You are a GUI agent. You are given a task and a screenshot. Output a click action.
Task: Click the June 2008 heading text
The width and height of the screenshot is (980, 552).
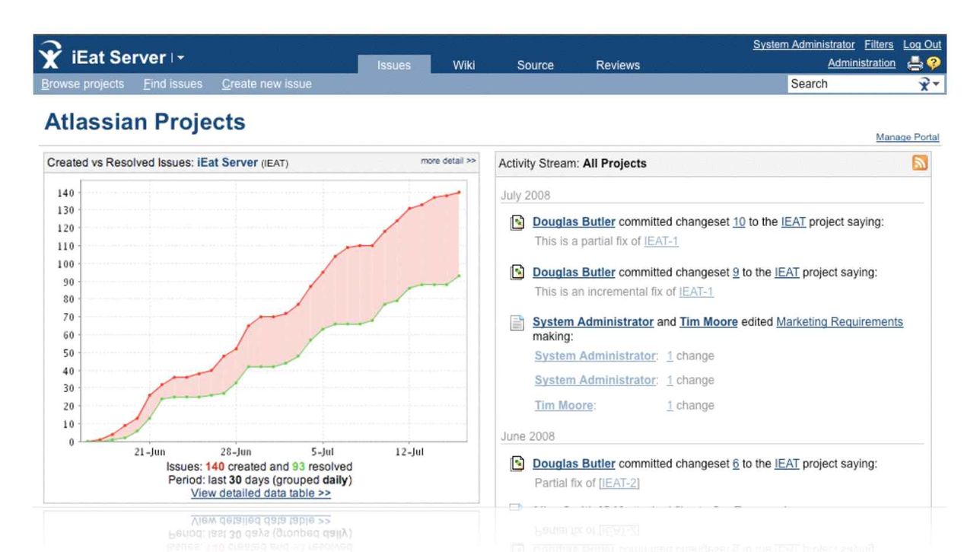point(527,436)
